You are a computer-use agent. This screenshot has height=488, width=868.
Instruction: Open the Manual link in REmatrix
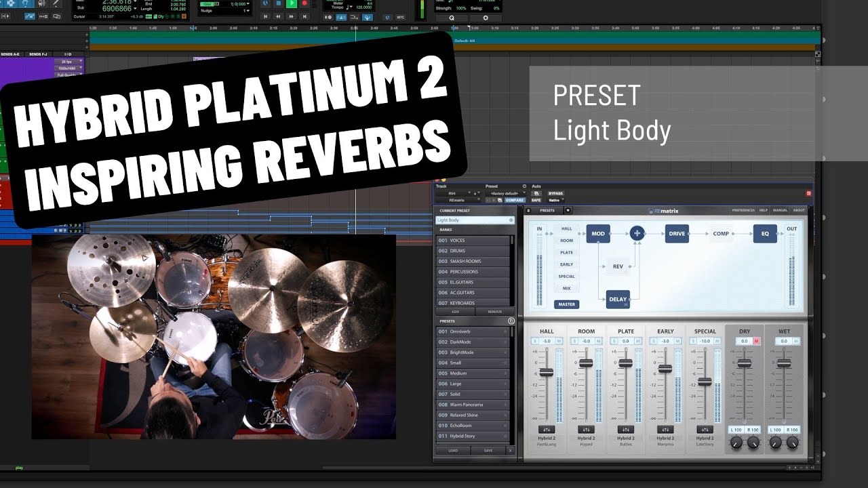point(780,210)
